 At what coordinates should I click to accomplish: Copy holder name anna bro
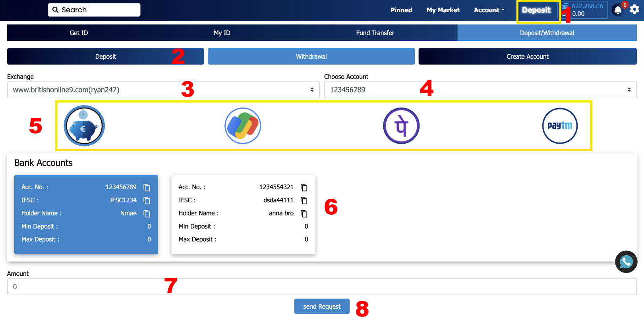(304, 213)
